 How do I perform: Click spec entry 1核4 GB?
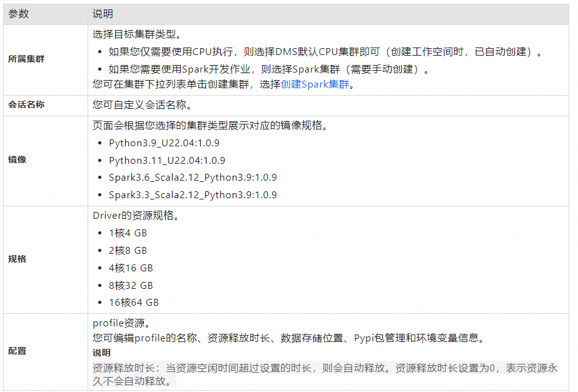pos(128,233)
